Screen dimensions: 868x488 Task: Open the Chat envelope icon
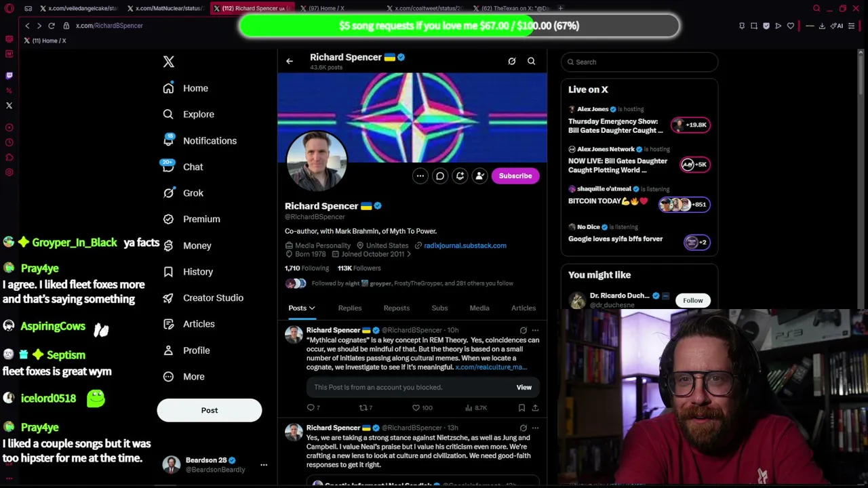[x=168, y=167]
